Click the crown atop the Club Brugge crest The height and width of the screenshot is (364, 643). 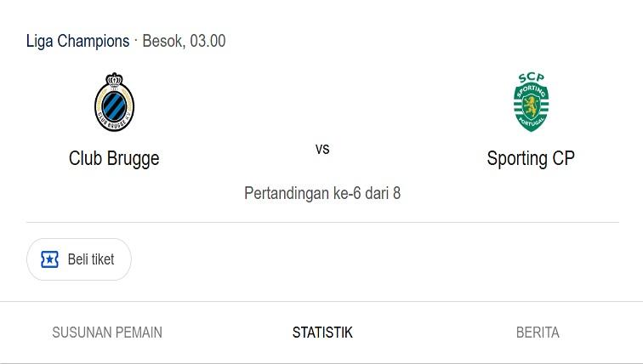pos(114,79)
